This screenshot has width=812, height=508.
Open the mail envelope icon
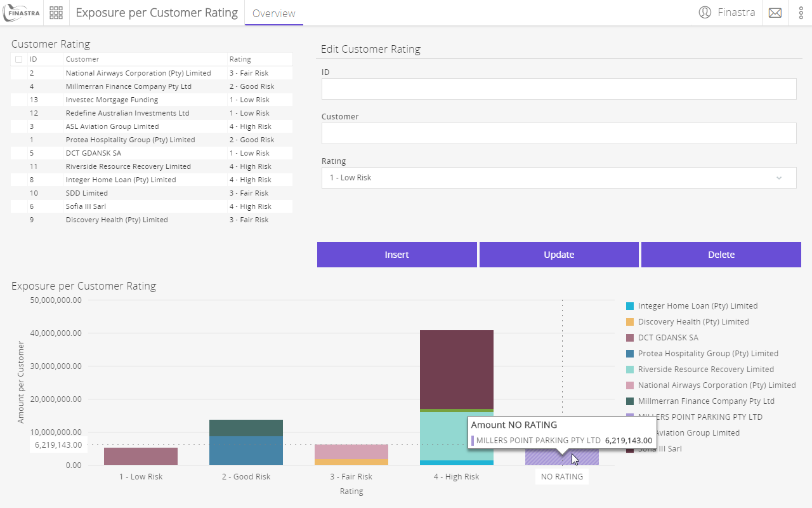click(775, 13)
